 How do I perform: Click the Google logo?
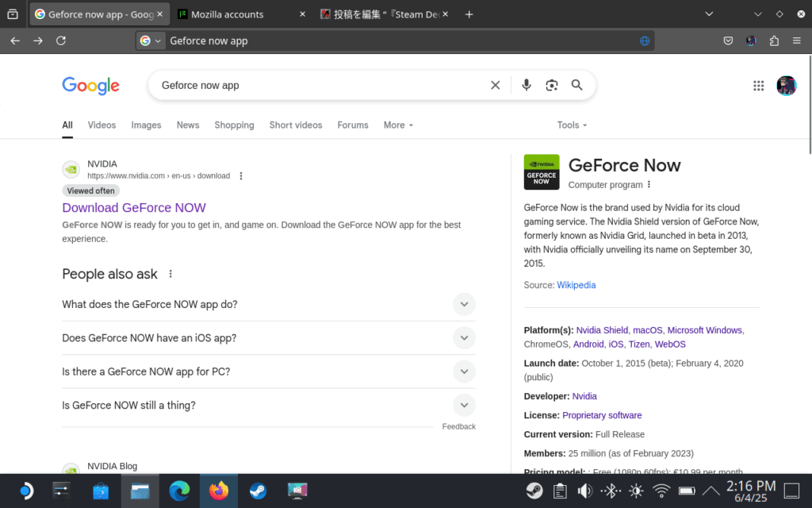tap(90, 86)
